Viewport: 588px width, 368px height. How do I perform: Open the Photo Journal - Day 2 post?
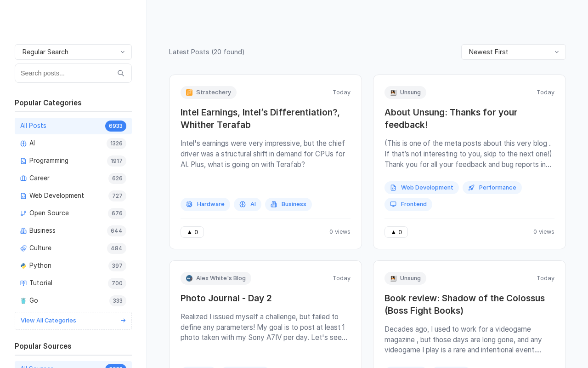pyautogui.click(x=226, y=298)
